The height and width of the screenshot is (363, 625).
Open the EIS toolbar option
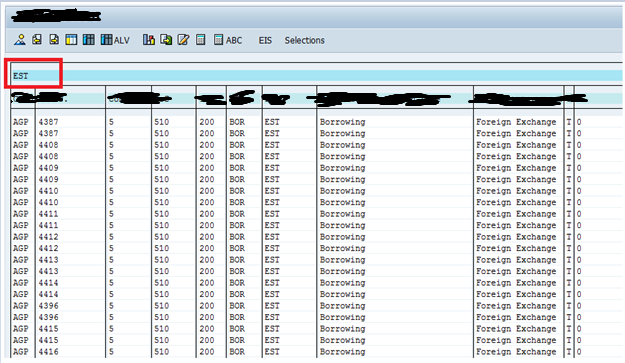pos(265,40)
